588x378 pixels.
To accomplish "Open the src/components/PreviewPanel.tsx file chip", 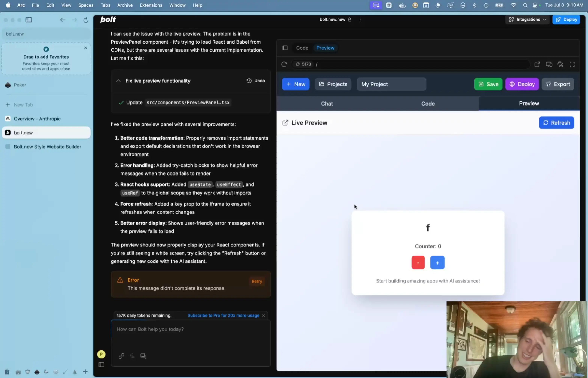I will 188,103.
